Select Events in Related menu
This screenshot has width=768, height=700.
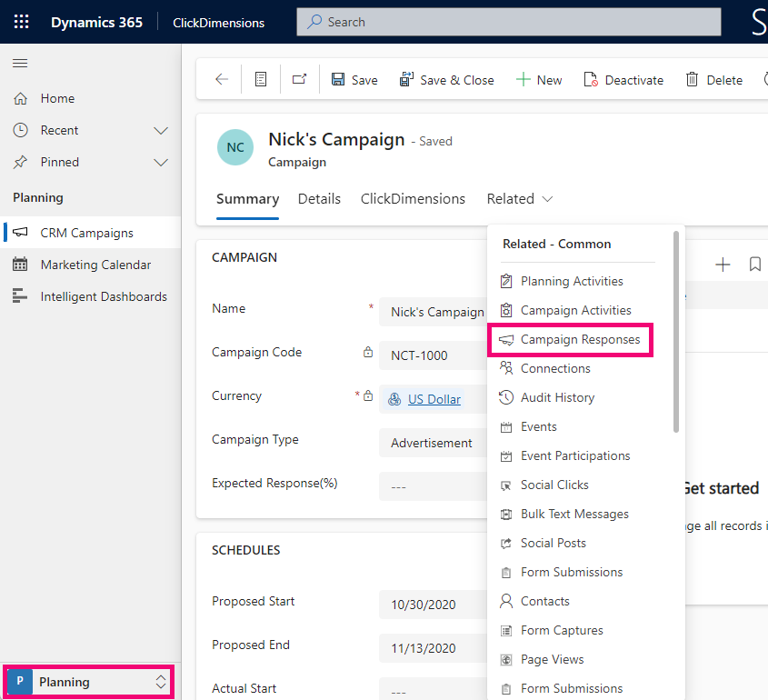(x=538, y=426)
